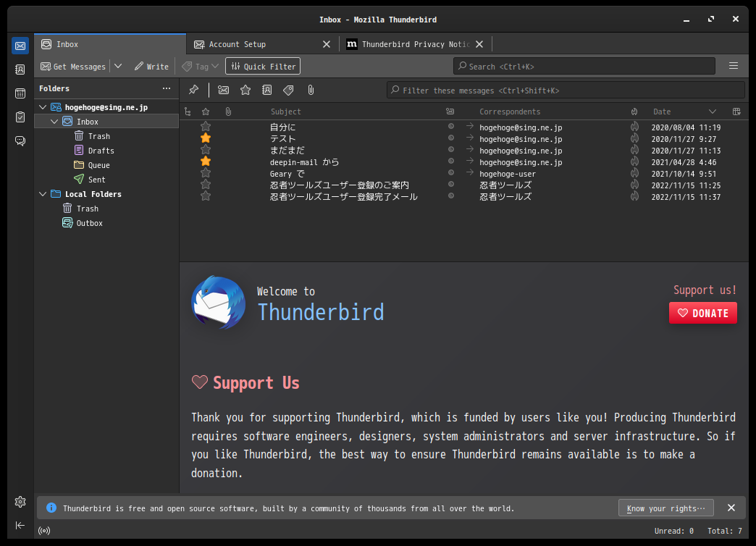The height and width of the screenshot is (546, 756).
Task: Toggle keep filters applied pin icon
Action: [194, 90]
